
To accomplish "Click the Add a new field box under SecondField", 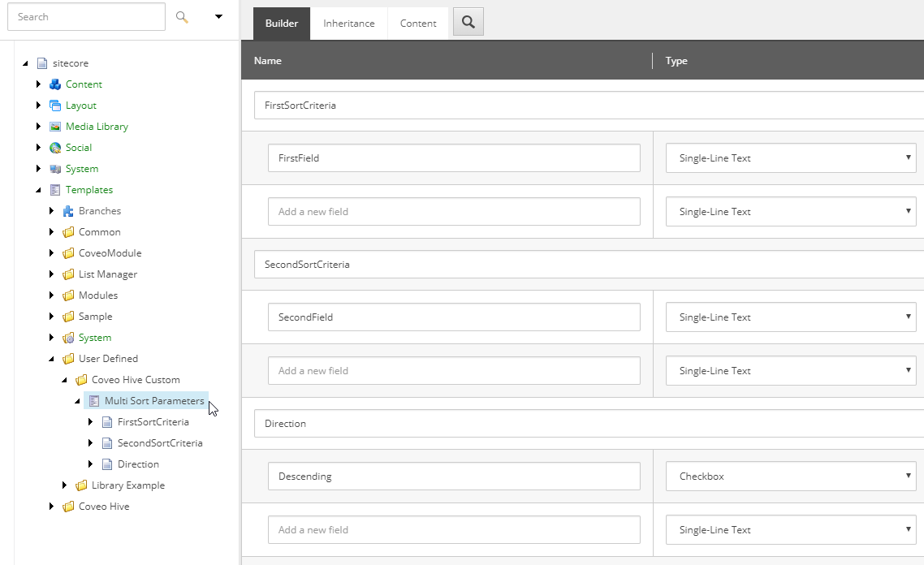I will pyautogui.click(x=453, y=370).
